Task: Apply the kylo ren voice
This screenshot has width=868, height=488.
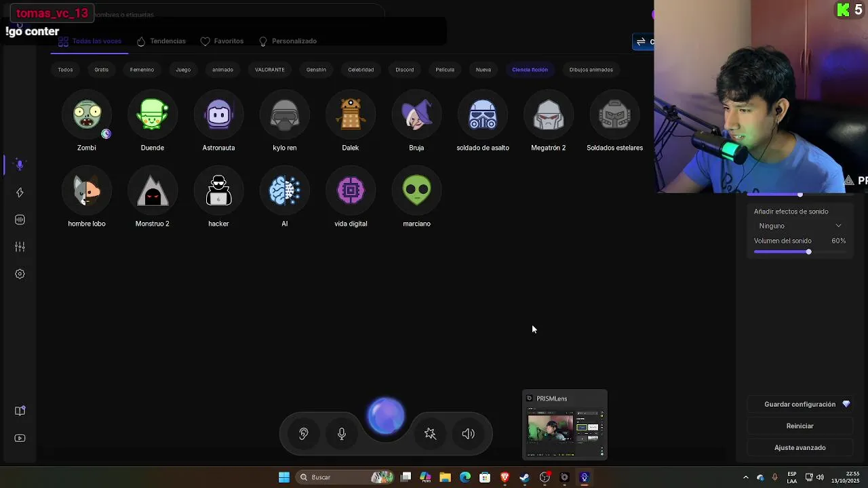Action: click(285, 115)
